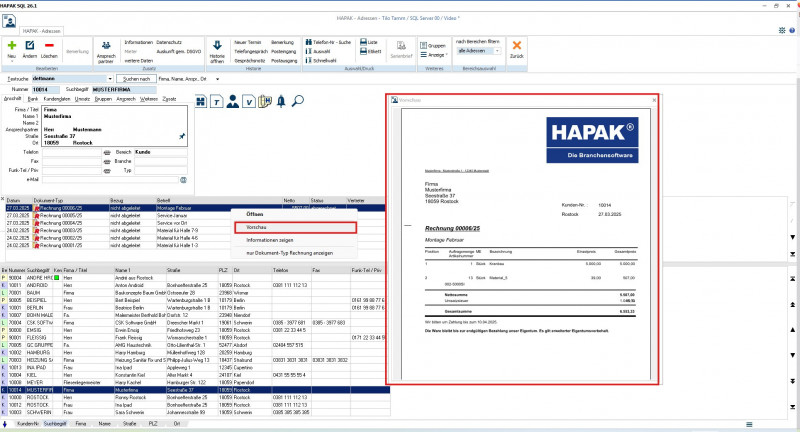Select Öffnen from the context menu
Screen dimensions: 800x432
[255, 214]
